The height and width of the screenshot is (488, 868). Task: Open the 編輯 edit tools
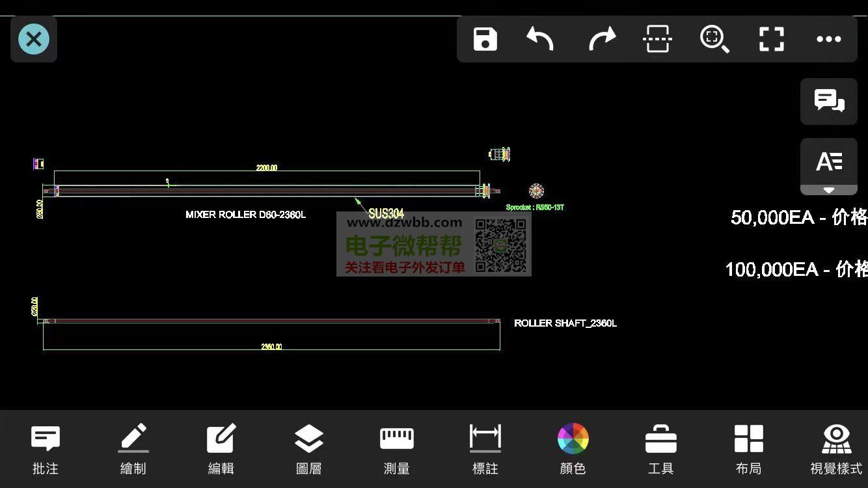click(x=221, y=449)
